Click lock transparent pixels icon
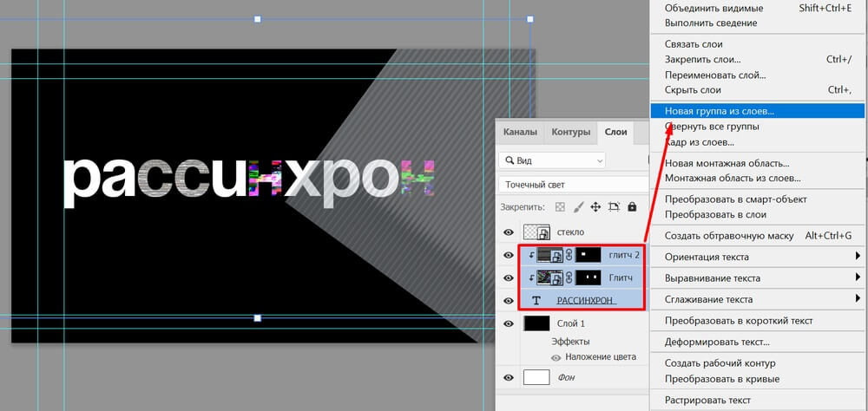Viewport: 868px width, 411px height. 560,207
